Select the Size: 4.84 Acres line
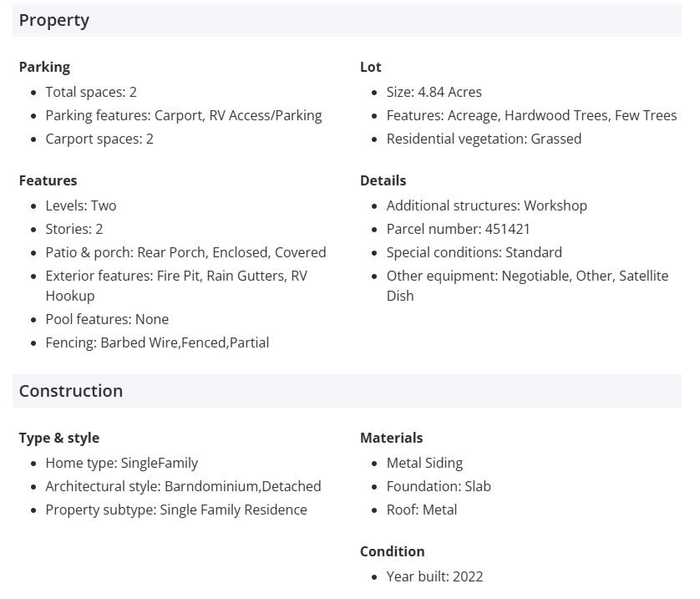 [x=434, y=92]
